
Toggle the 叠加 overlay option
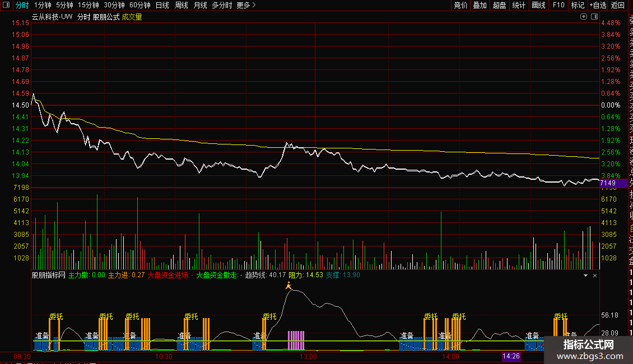(480, 6)
